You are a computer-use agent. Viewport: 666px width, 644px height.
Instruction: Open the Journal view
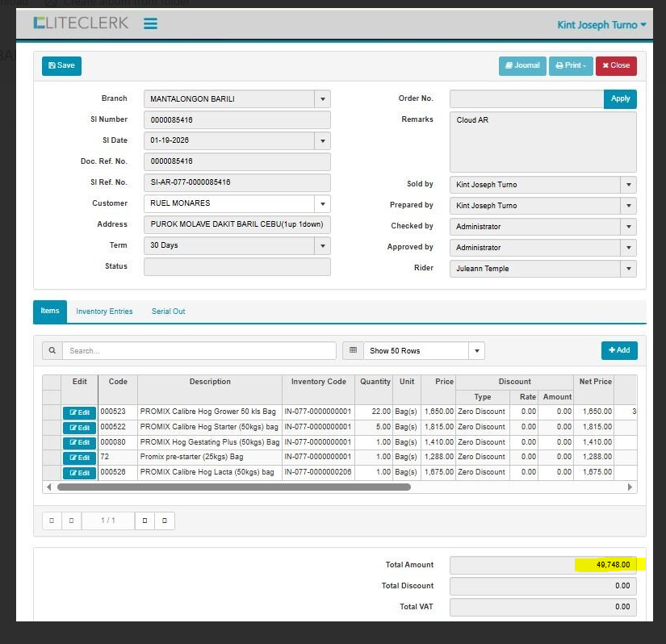(521, 65)
